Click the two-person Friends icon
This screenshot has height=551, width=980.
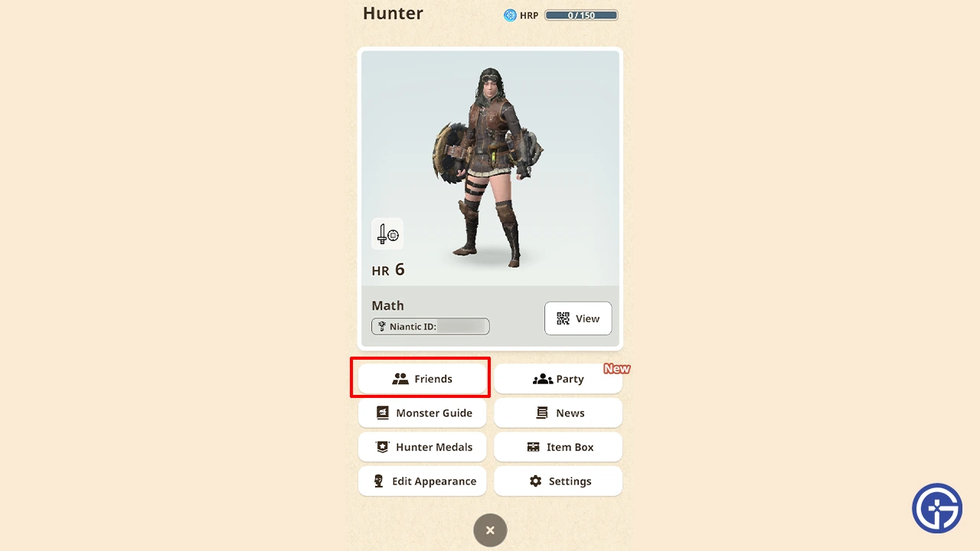[400, 379]
